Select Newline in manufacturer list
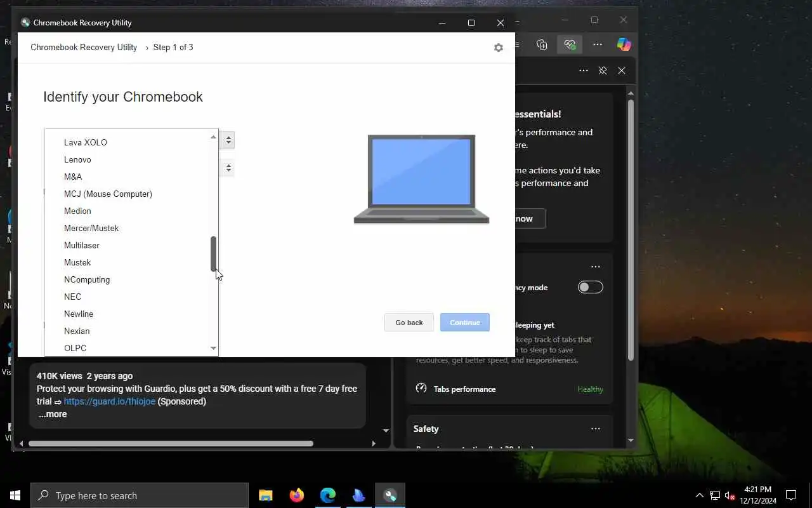Screen dimensions: 812x508 point(131,314)
